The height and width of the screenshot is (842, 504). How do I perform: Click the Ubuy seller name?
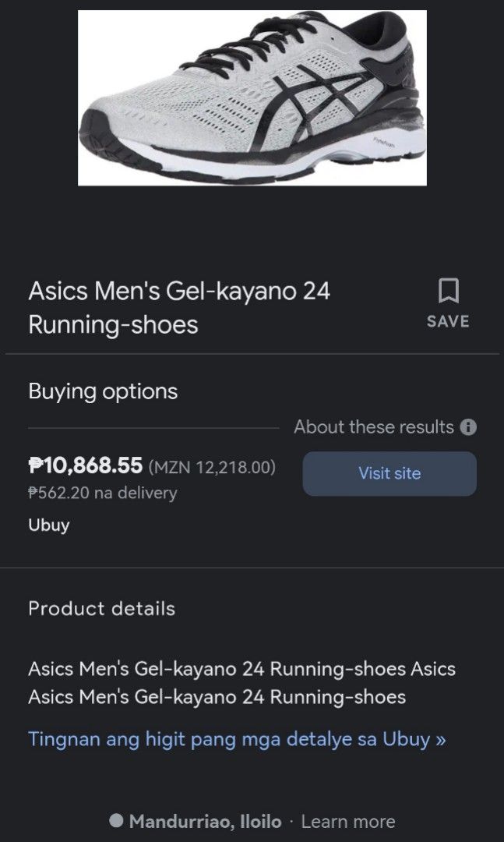pyautogui.click(x=49, y=525)
